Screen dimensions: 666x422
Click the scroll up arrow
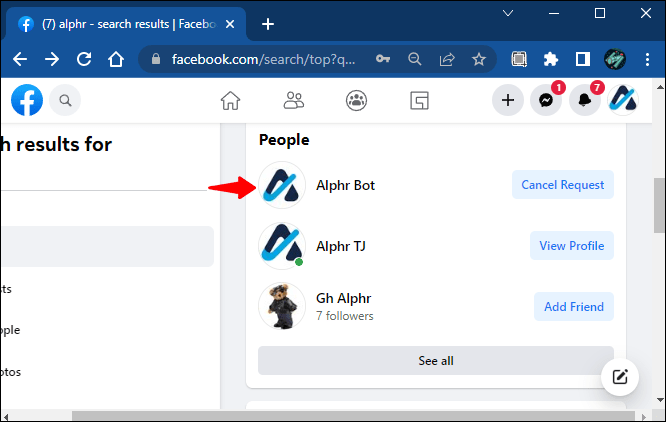tap(660, 87)
